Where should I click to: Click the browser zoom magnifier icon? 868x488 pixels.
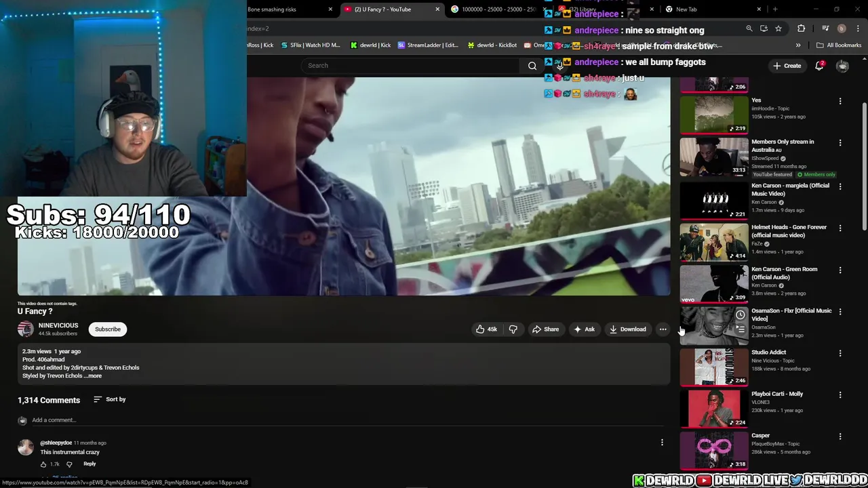click(749, 28)
